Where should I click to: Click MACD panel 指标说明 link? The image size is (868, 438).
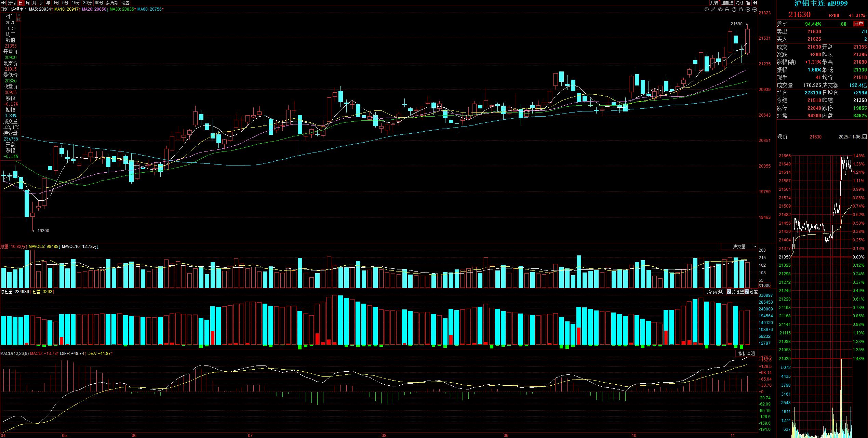pos(746,354)
